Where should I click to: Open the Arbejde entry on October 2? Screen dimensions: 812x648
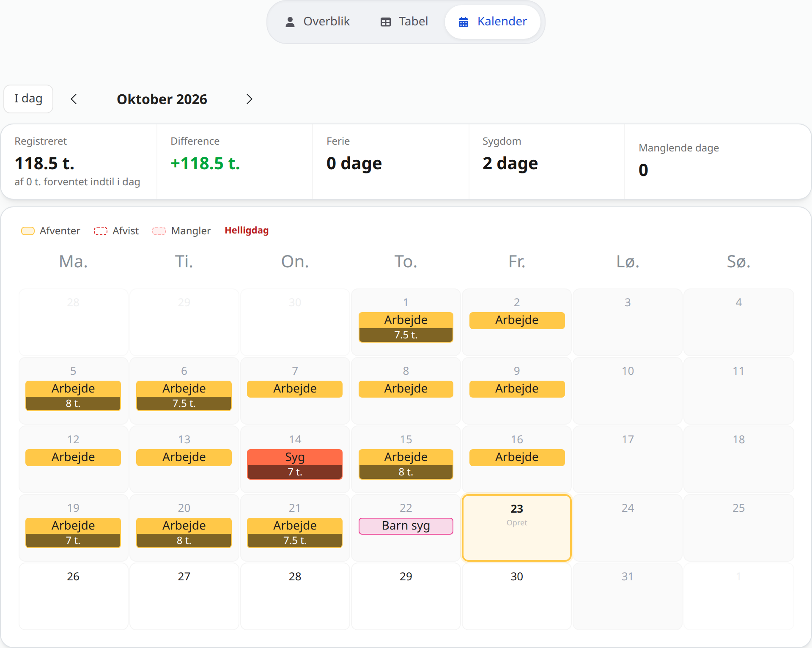517,320
